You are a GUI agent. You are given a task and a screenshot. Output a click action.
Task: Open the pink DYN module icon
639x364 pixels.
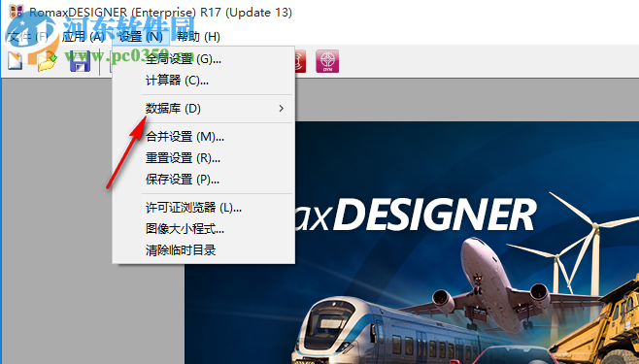point(327,61)
